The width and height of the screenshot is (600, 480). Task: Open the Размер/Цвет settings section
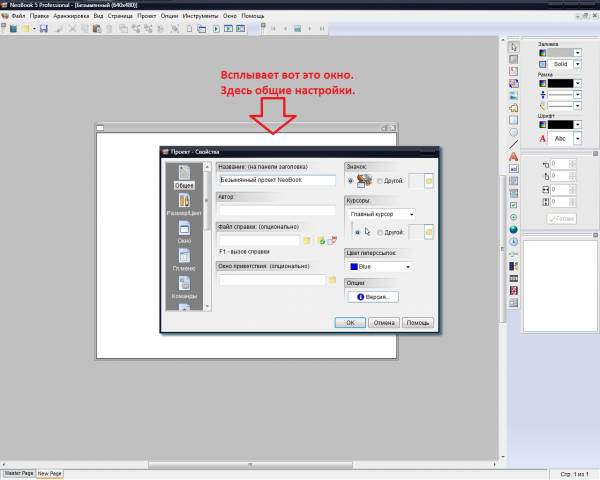[x=184, y=204]
